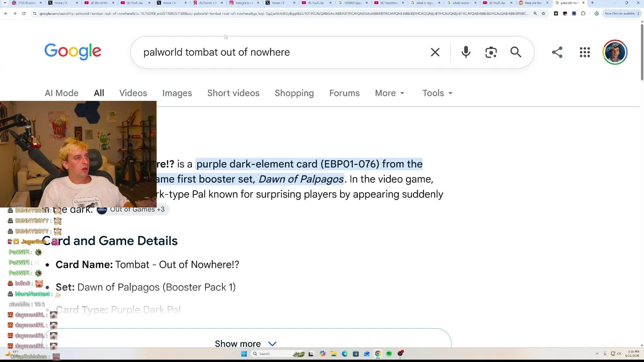644x362 pixels.
Task: Switch to Videos results
Action: [133, 93]
